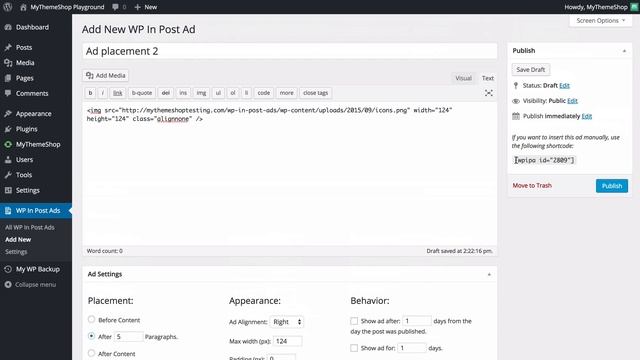Viewport: 640px width, 360px height.
Task: Click the Show ad for days input
Action: click(412, 348)
